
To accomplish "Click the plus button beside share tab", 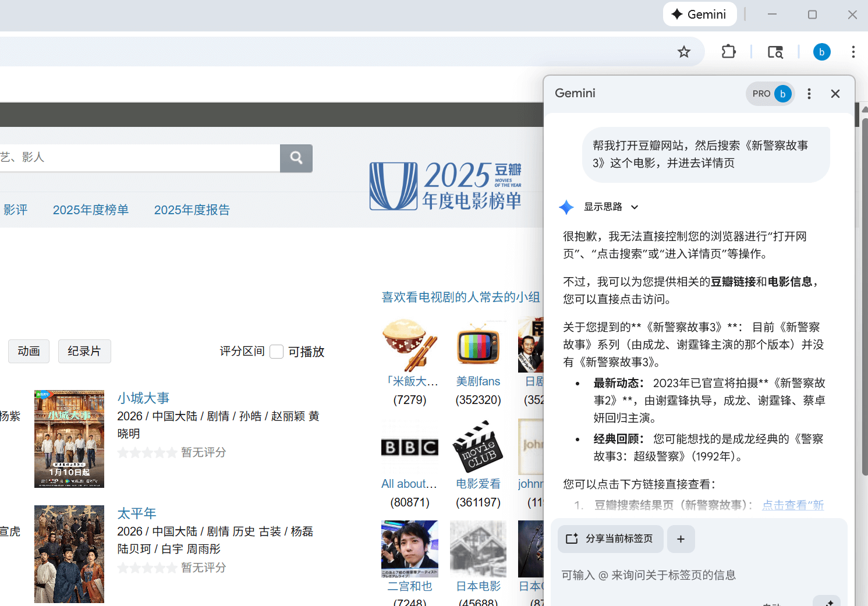I will (681, 539).
